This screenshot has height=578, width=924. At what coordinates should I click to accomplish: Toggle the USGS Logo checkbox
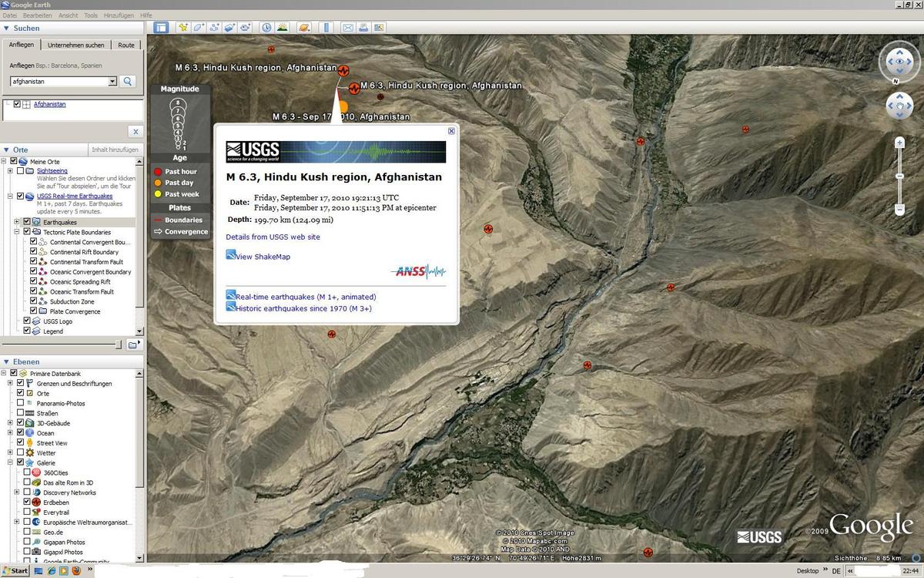coord(27,321)
